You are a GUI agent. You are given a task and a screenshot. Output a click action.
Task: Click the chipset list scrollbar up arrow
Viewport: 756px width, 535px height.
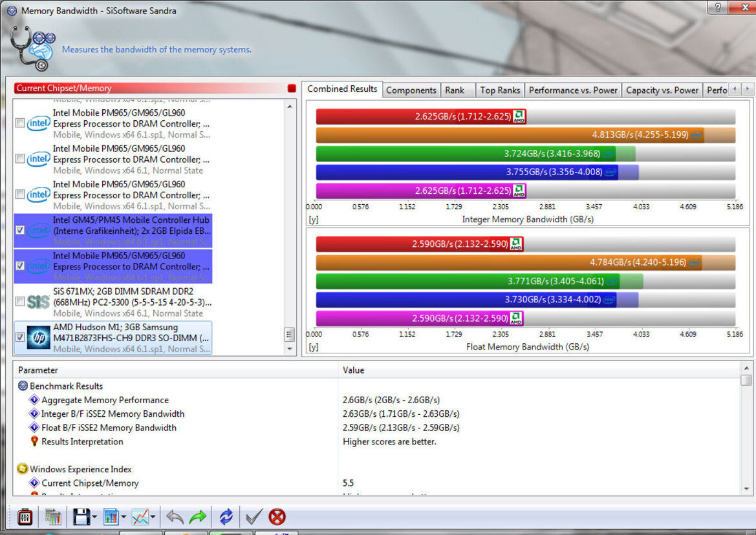point(290,106)
